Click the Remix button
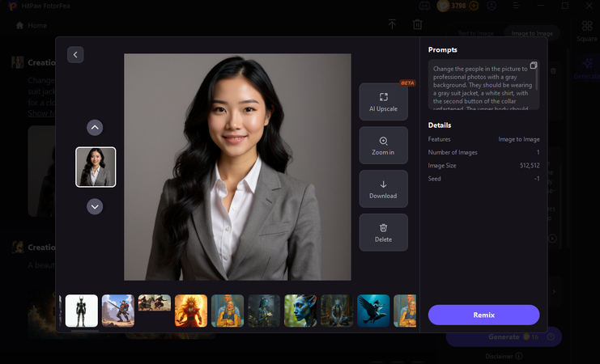The width and height of the screenshot is (600, 364). 483,315
